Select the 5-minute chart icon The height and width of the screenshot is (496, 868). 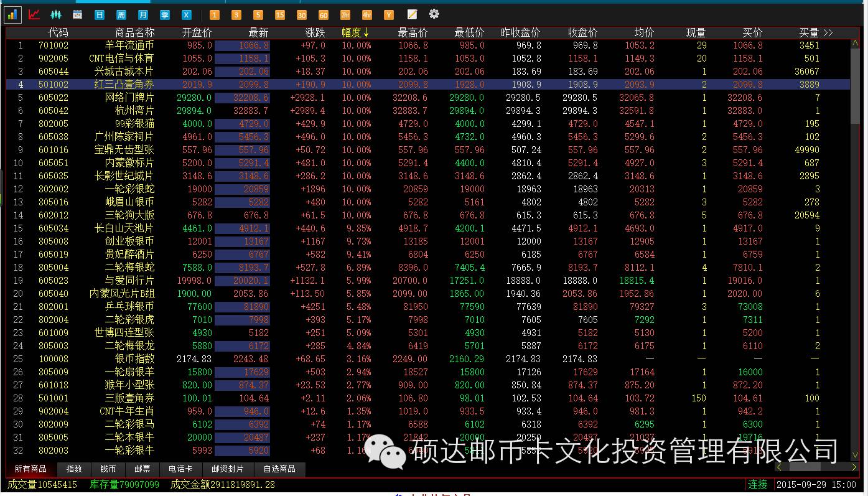258,14
